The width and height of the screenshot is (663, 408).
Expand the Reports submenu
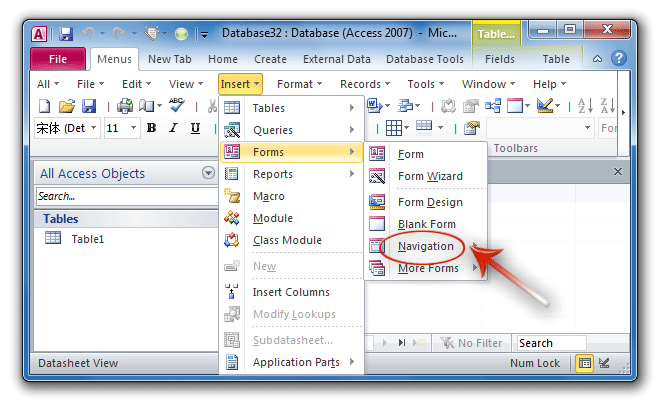352,174
